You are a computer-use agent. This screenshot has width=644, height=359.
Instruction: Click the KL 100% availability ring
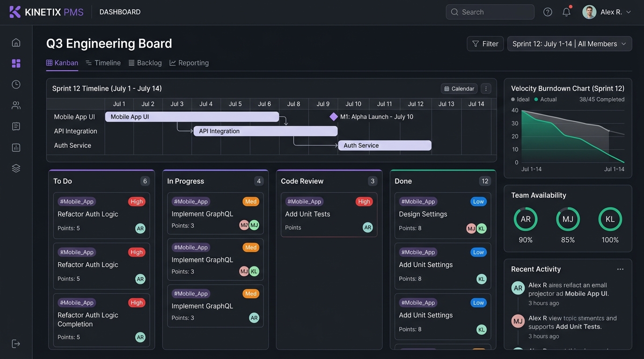tap(610, 219)
